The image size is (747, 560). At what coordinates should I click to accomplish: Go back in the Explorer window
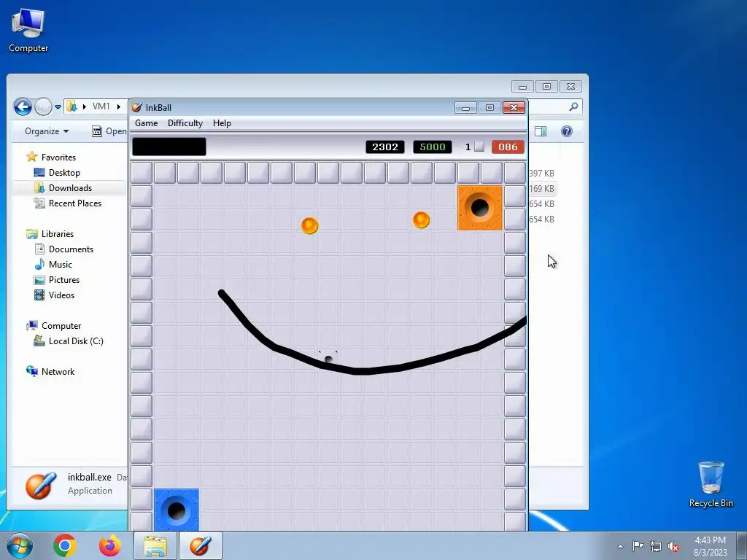click(23, 106)
